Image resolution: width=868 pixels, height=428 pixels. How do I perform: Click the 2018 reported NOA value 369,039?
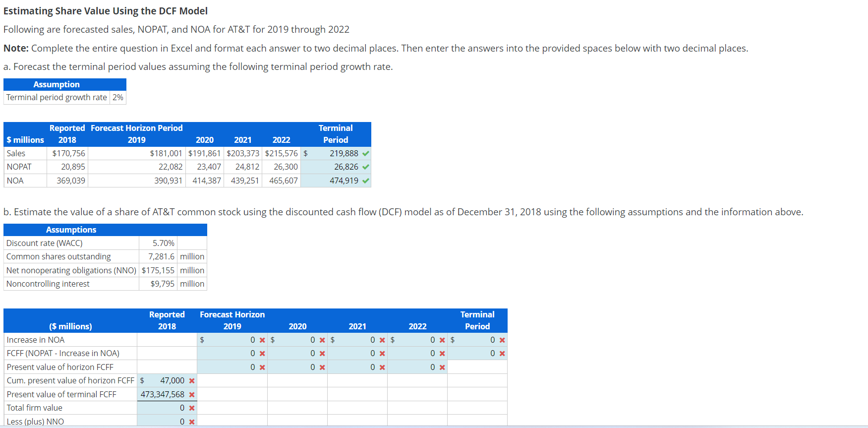pyautogui.click(x=71, y=181)
